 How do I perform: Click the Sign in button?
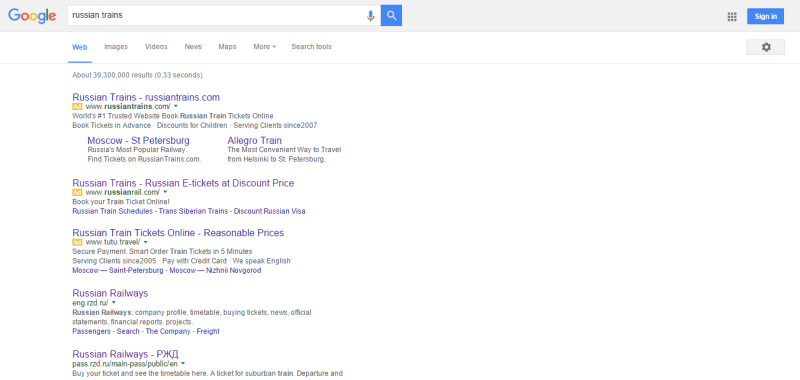click(765, 16)
